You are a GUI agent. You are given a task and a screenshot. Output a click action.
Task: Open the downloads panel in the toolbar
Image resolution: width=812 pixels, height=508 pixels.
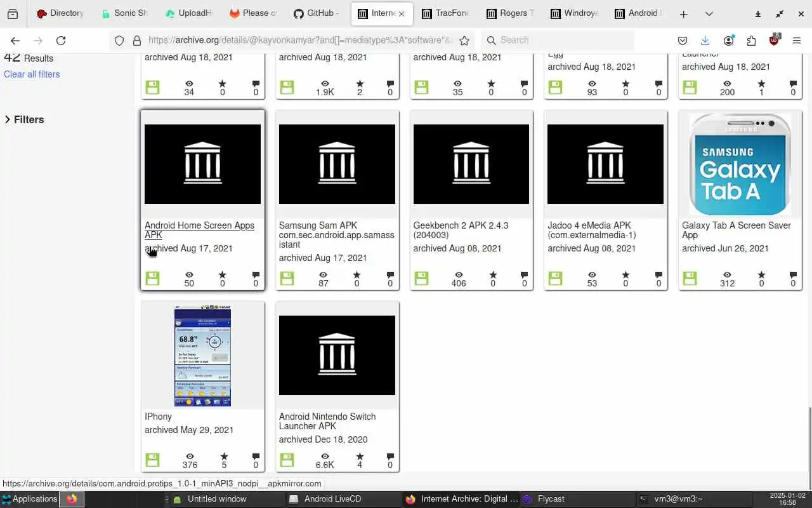click(x=705, y=41)
